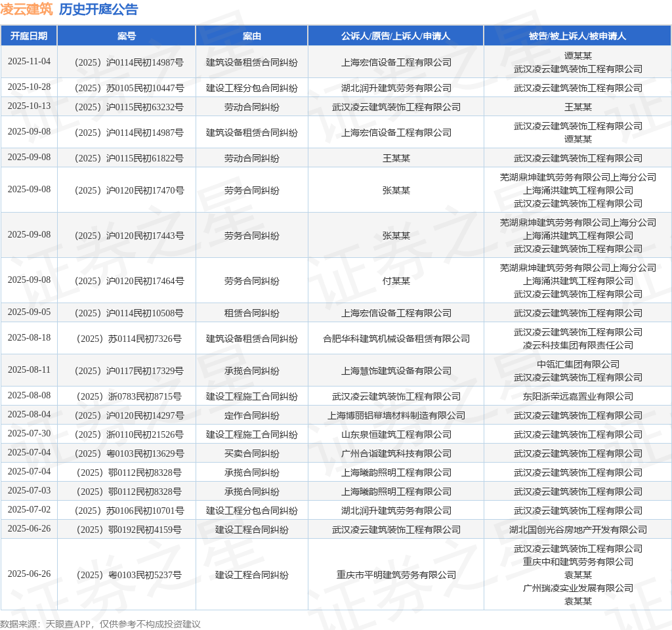Select the 开庭日期 column header
The height and width of the screenshot is (630, 672).
coord(29,36)
